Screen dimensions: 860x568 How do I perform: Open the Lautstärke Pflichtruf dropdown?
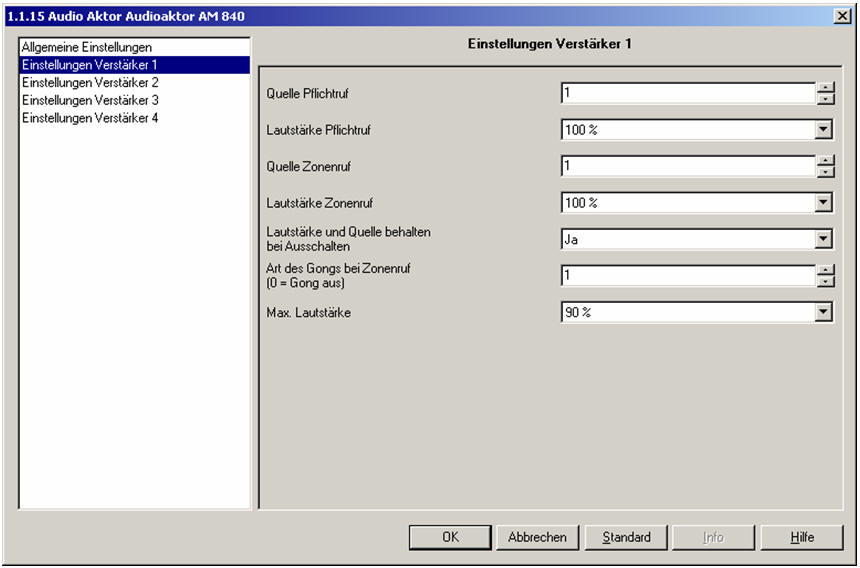[x=824, y=130]
